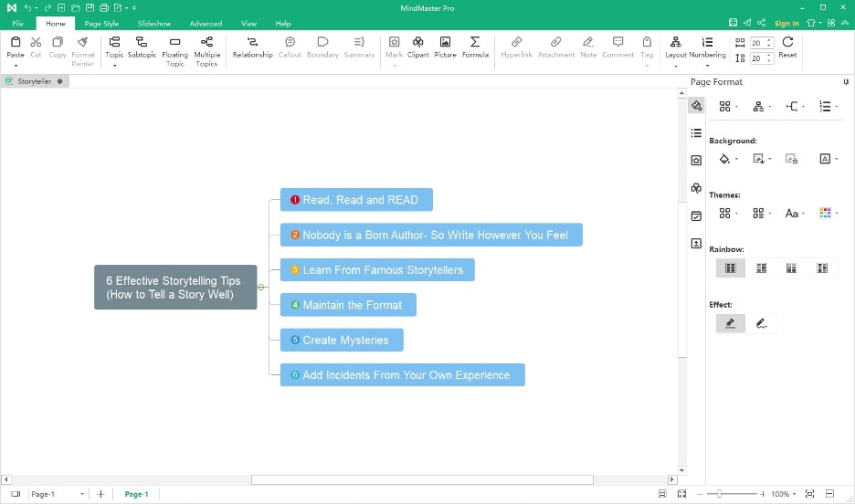Viewport: 855px width, 504px height.
Task: Open the Help tab
Action: pyautogui.click(x=283, y=24)
